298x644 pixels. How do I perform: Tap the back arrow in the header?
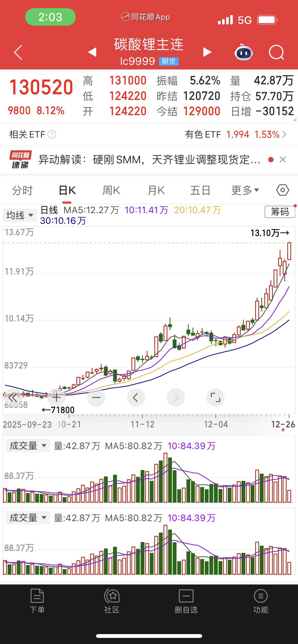[x=18, y=53]
